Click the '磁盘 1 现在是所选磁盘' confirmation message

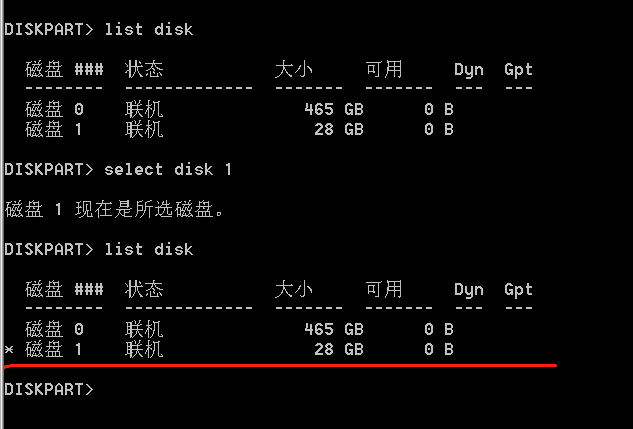pos(114,209)
